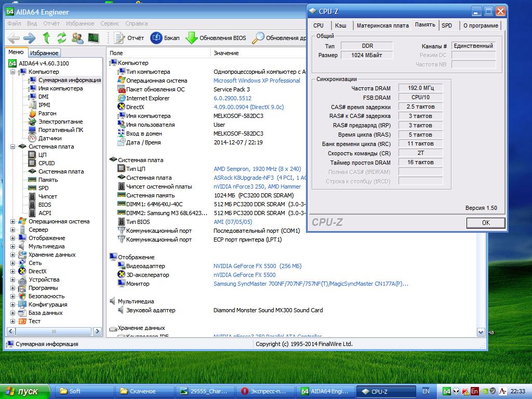Expand the Мультимедиа tree node
The image size is (532, 399).
pos(12,246)
